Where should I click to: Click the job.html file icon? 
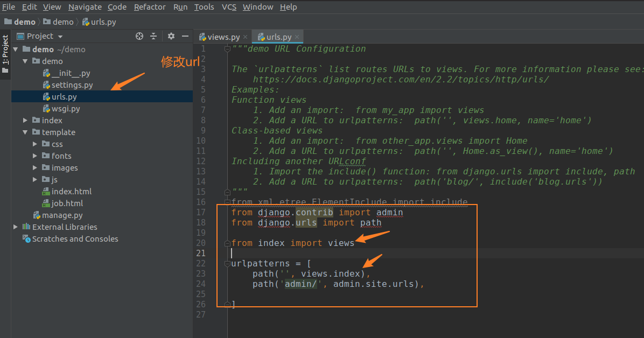(x=46, y=203)
